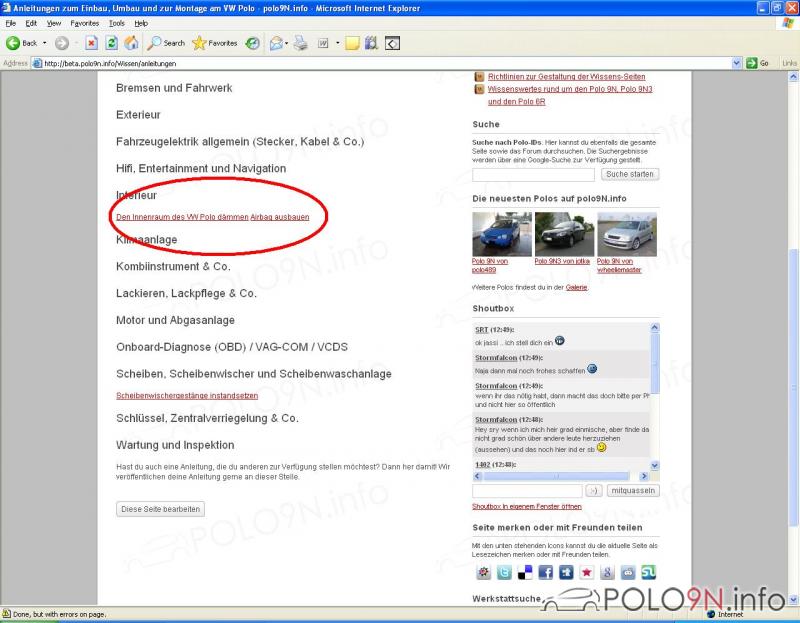Click the Suche starten button

point(630,175)
